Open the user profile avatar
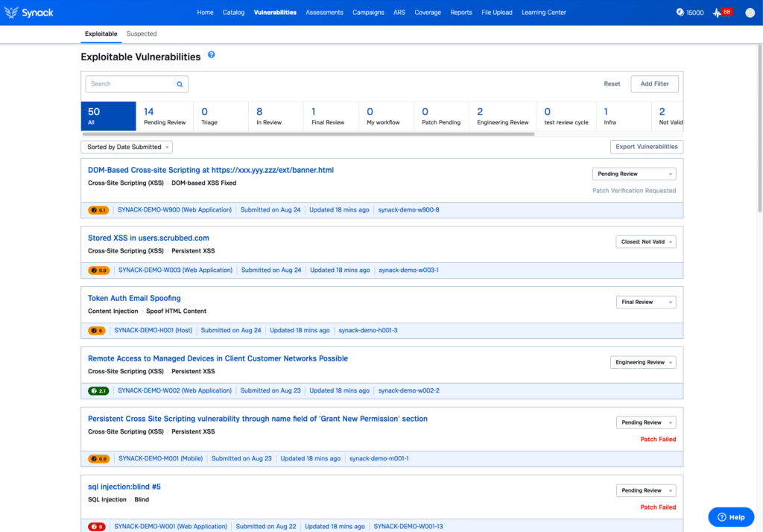Screen dimensions: 763x532 pyautogui.click(x=750, y=13)
